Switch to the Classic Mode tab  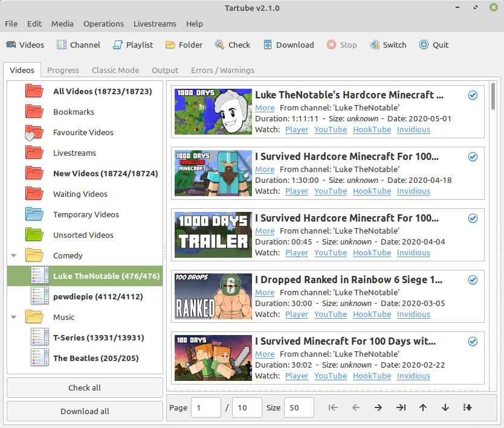click(x=115, y=70)
